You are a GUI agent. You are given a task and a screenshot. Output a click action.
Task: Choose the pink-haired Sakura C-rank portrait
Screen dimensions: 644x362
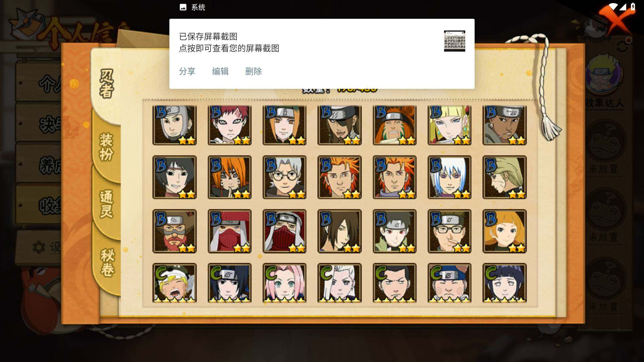click(284, 283)
